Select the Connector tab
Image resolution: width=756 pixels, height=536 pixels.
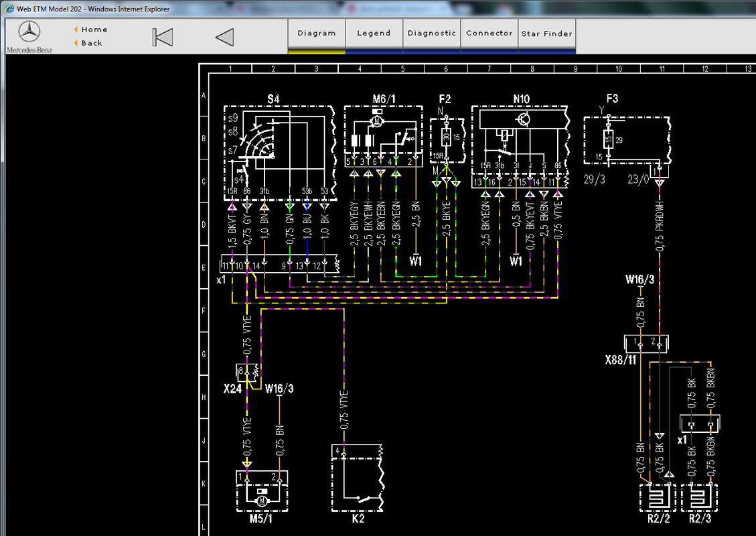pyautogui.click(x=489, y=33)
